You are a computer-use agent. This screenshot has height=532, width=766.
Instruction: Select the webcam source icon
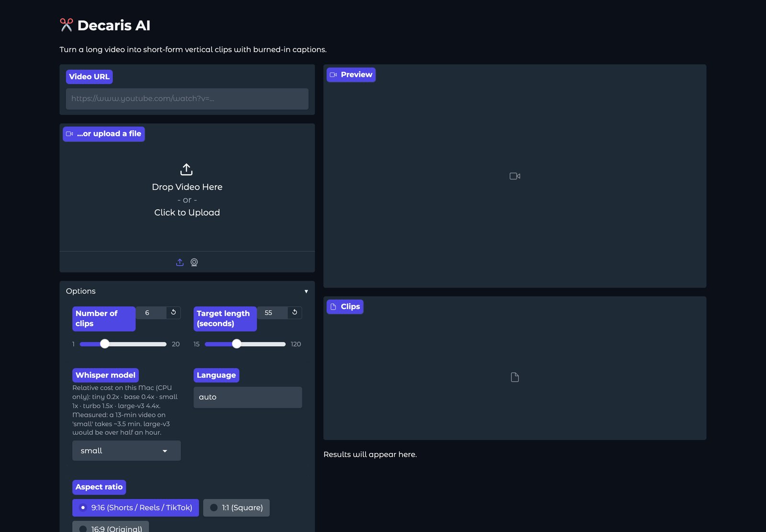coord(194,262)
